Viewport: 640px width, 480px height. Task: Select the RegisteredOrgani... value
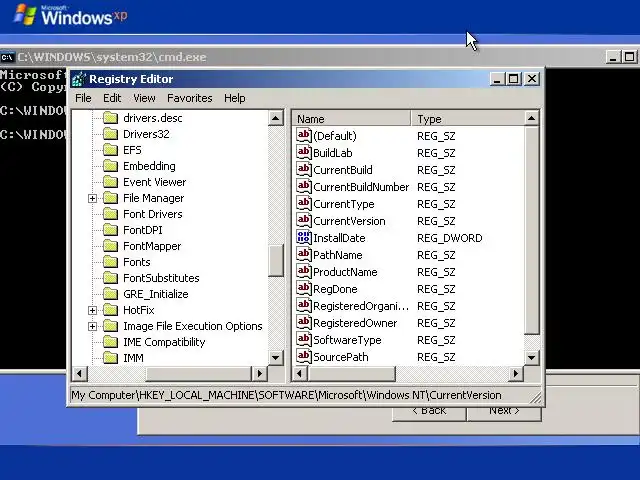click(x=361, y=306)
